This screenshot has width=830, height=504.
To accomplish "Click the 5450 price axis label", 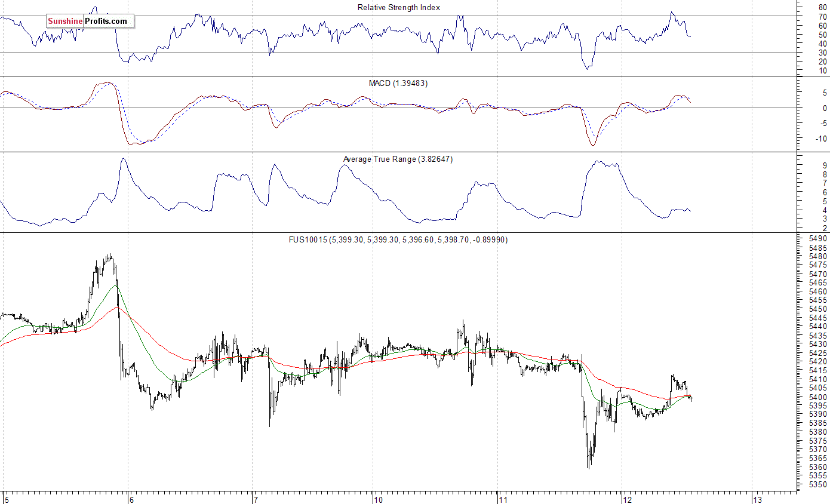I will (817, 309).
